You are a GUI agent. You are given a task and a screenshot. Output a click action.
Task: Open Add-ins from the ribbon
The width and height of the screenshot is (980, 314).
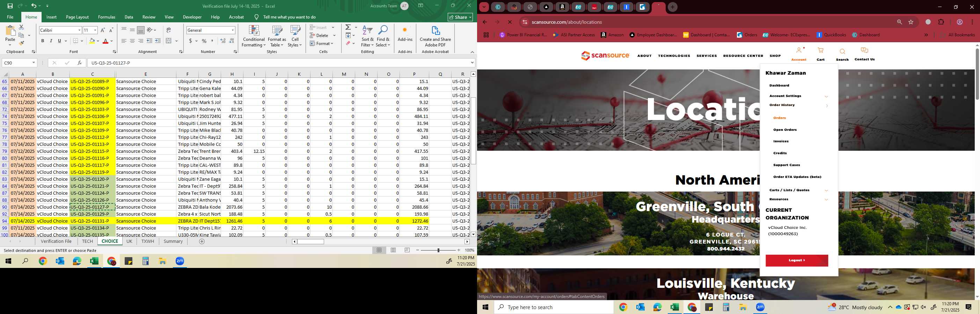(x=405, y=33)
